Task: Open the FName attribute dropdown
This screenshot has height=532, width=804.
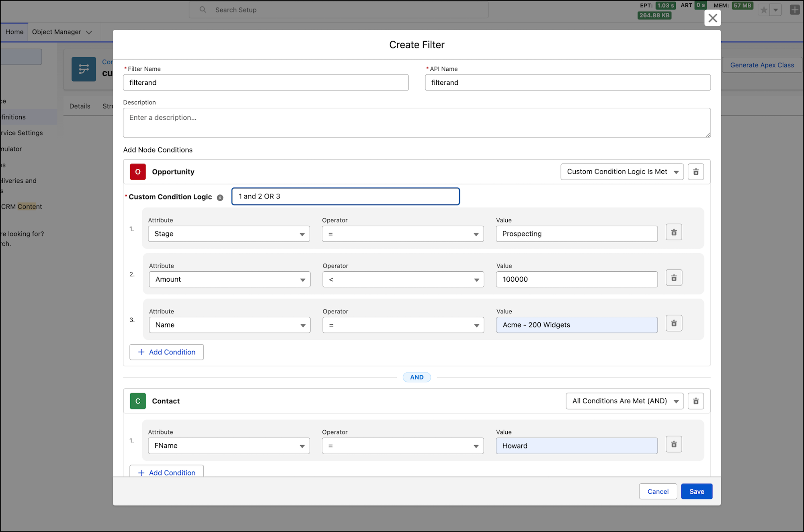Action: point(229,446)
